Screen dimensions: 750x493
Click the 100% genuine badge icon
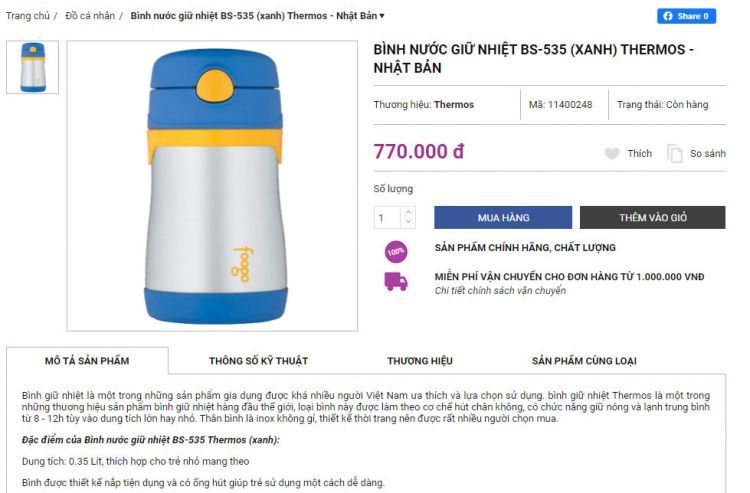pos(396,252)
